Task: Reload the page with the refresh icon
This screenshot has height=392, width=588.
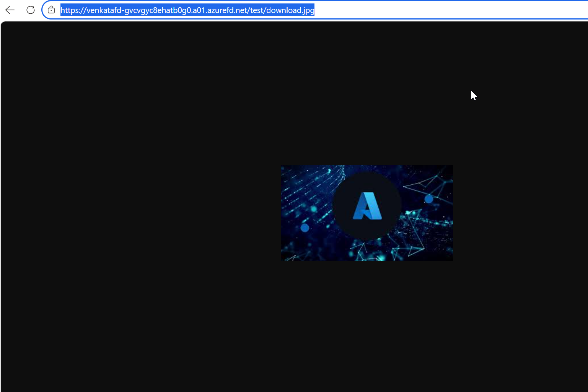Action: (x=31, y=10)
